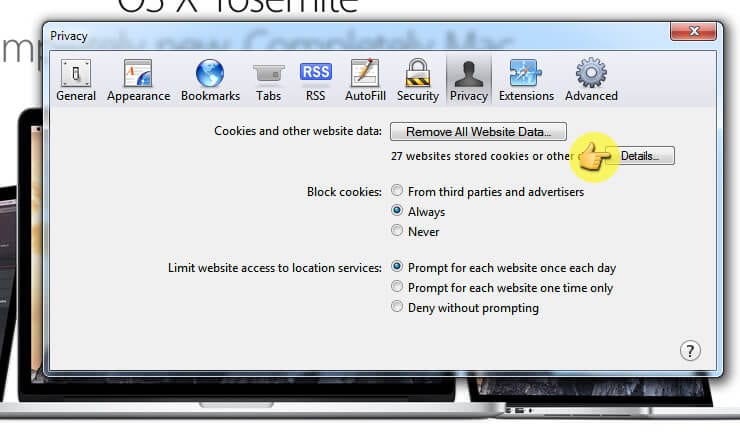Open the AutoFill preferences pane
740x444 pixels.
click(365, 80)
